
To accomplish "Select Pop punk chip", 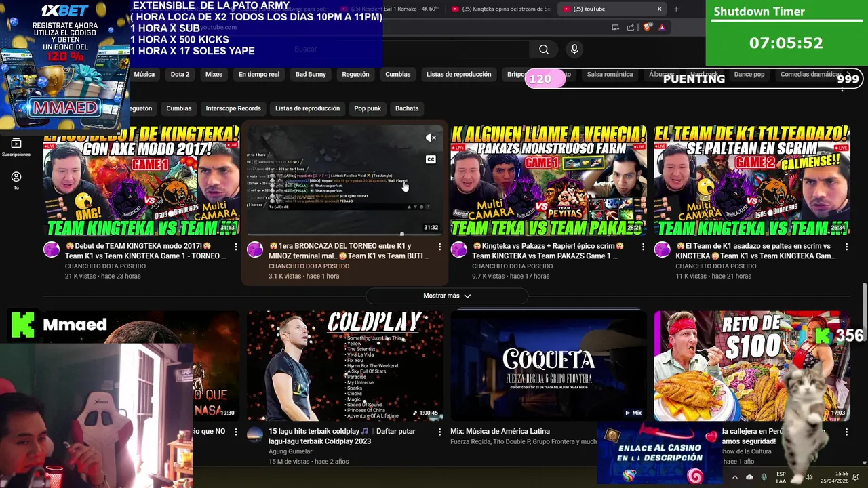I will [368, 108].
